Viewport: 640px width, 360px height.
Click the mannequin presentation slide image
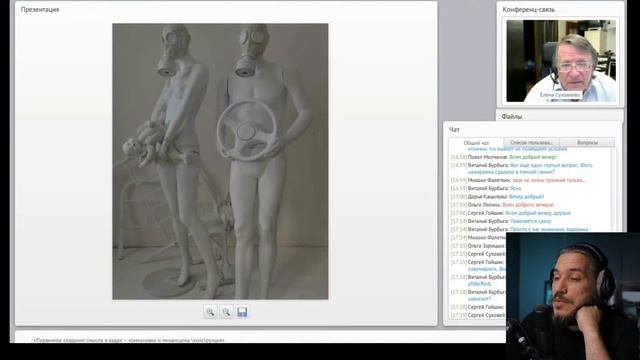[x=220, y=162]
